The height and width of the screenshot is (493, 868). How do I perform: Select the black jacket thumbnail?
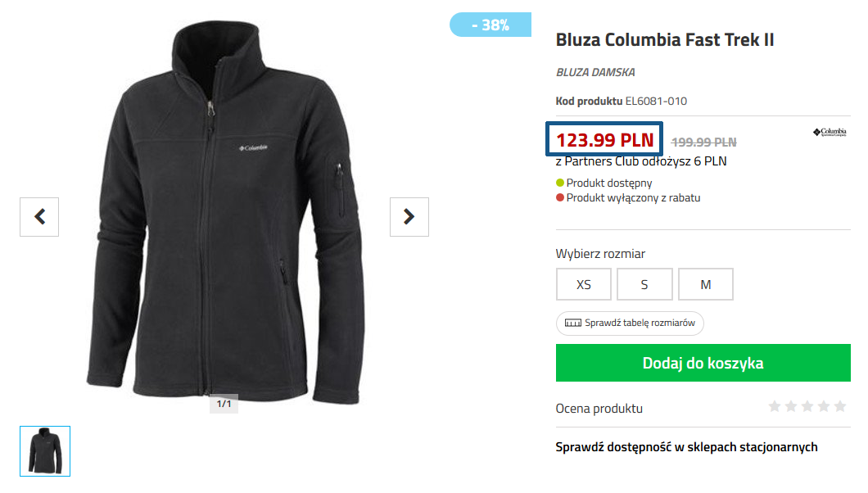pyautogui.click(x=45, y=451)
